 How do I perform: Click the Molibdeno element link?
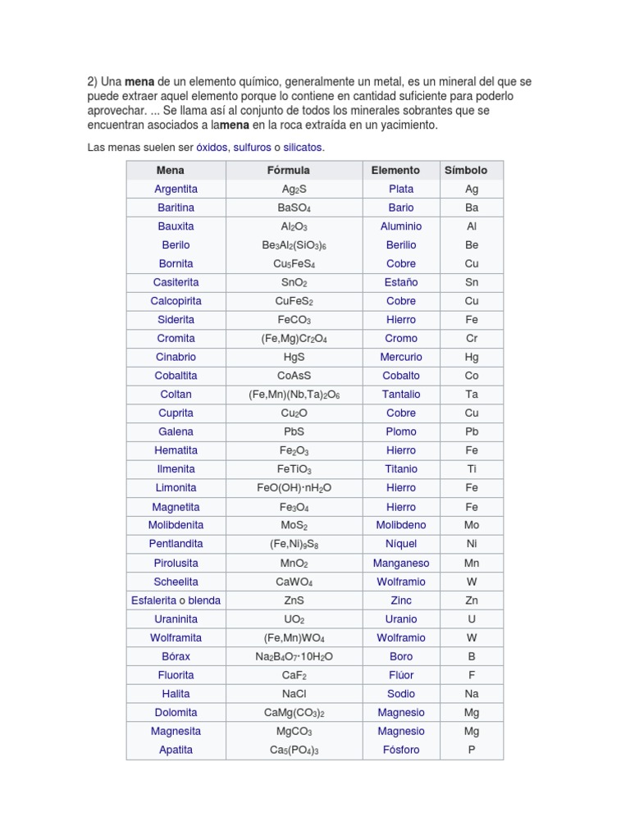pyautogui.click(x=401, y=525)
